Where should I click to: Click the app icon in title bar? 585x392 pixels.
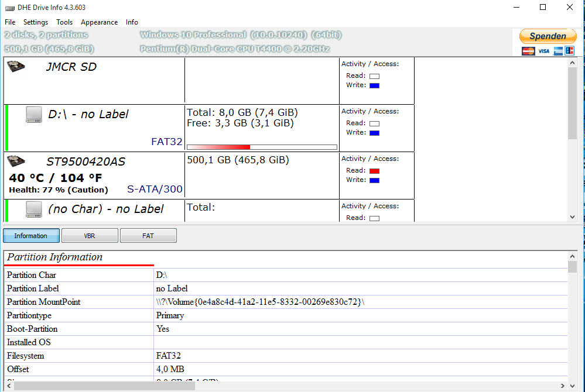click(10, 8)
